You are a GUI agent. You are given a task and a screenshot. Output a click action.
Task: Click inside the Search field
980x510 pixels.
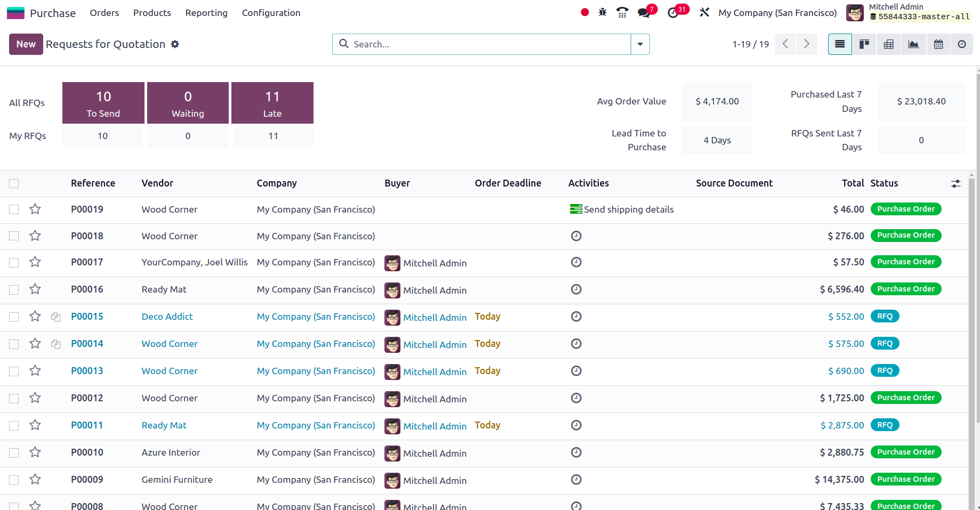pos(480,44)
